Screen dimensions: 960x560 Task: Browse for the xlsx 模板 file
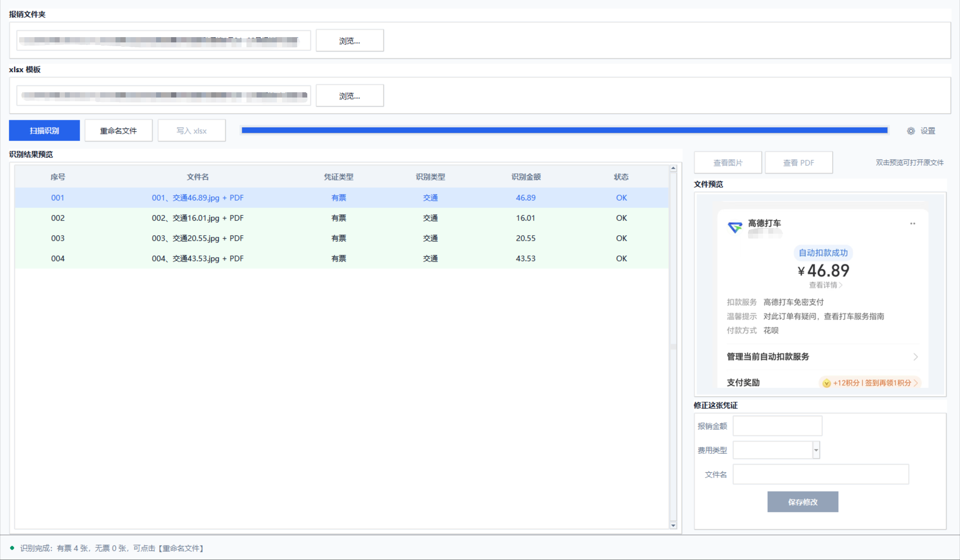click(350, 96)
